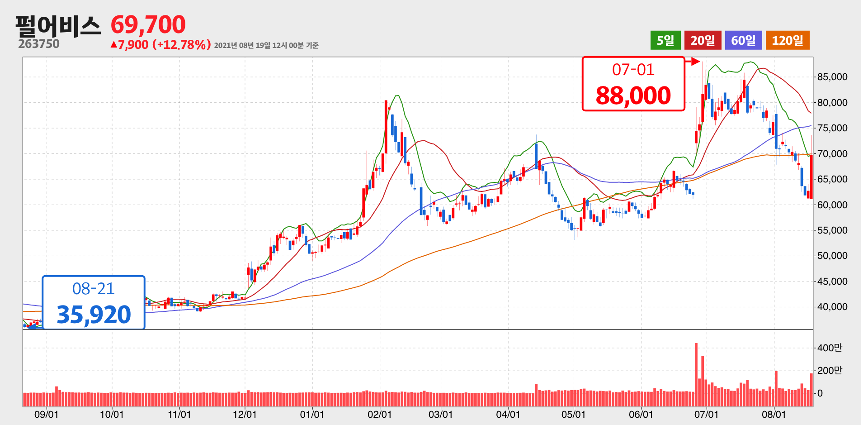Click the change value ▲7,900 (+12.78%)
The width and height of the screenshot is (868, 425).
point(160,44)
